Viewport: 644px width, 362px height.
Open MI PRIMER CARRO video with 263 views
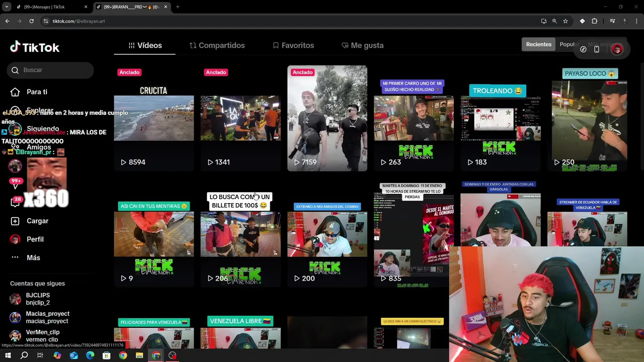click(x=414, y=118)
